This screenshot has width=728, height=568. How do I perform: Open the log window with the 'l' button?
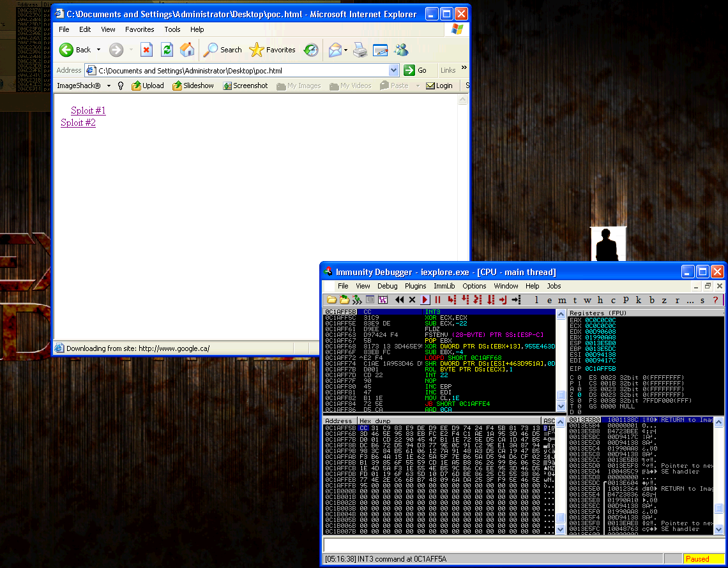click(x=536, y=300)
